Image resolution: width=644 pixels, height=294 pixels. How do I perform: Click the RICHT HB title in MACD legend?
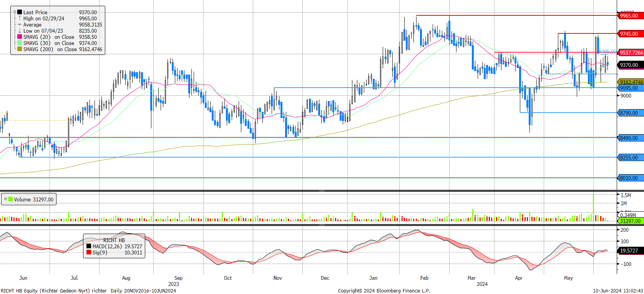point(114,240)
